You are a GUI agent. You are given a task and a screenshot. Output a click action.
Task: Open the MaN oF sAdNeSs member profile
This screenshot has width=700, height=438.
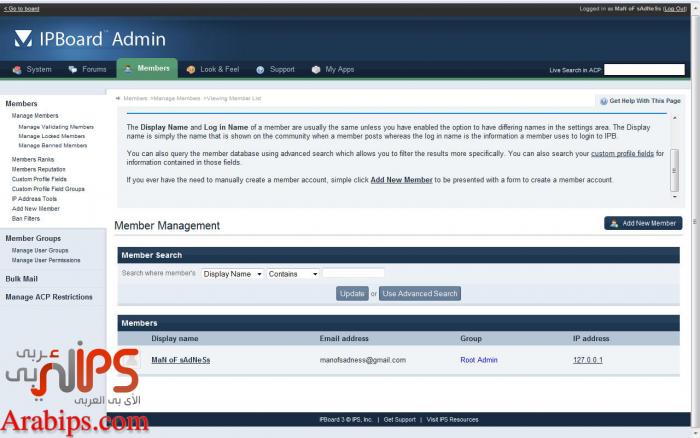tap(180, 359)
